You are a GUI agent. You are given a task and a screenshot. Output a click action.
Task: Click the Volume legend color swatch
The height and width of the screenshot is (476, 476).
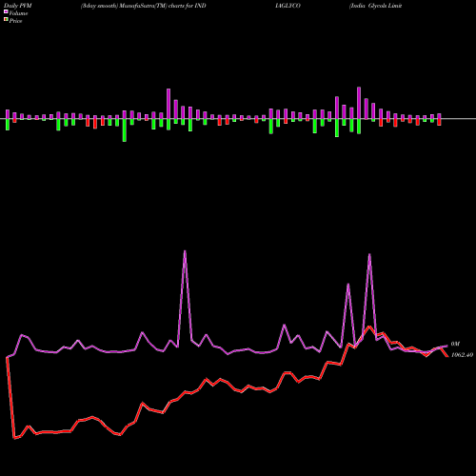click(6, 12)
